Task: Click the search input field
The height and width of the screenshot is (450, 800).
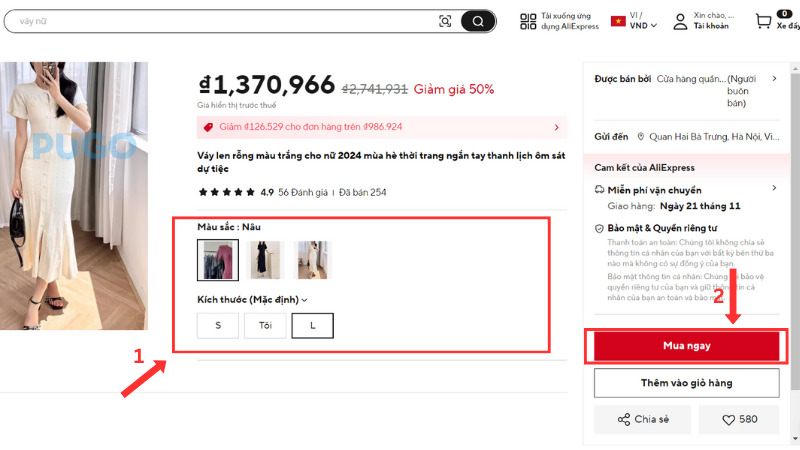Action: point(220,21)
